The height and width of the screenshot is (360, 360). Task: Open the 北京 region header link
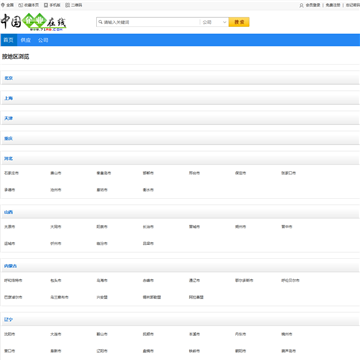9,78
